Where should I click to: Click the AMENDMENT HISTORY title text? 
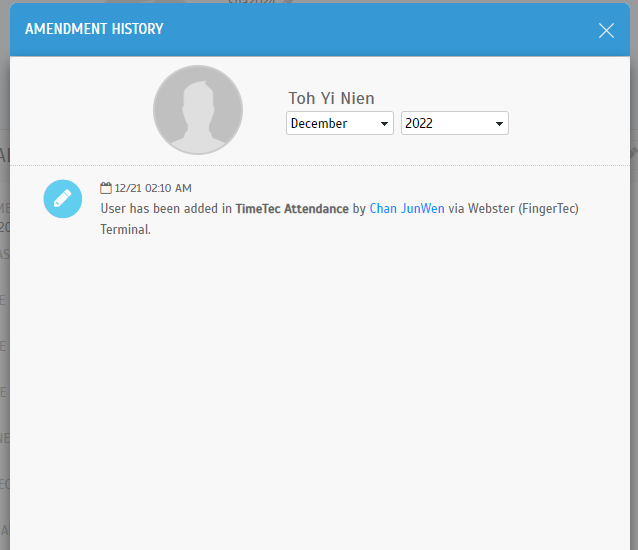click(x=94, y=29)
